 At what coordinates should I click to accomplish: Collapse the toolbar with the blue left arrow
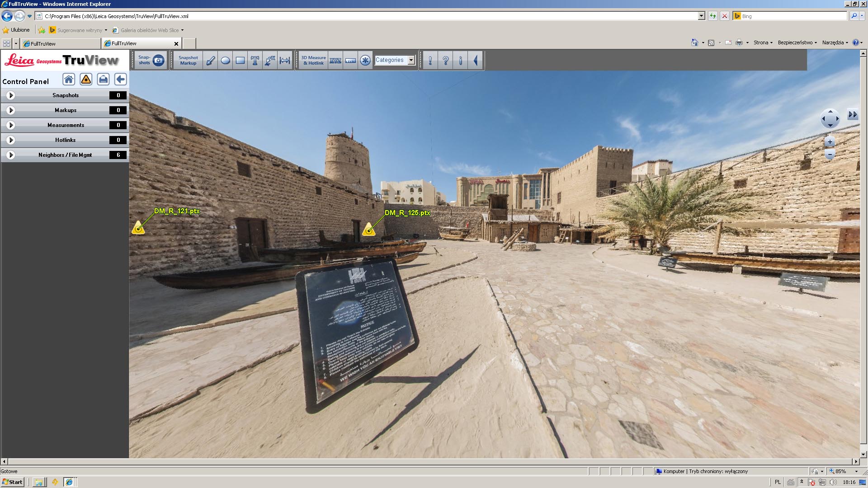pyautogui.click(x=475, y=60)
